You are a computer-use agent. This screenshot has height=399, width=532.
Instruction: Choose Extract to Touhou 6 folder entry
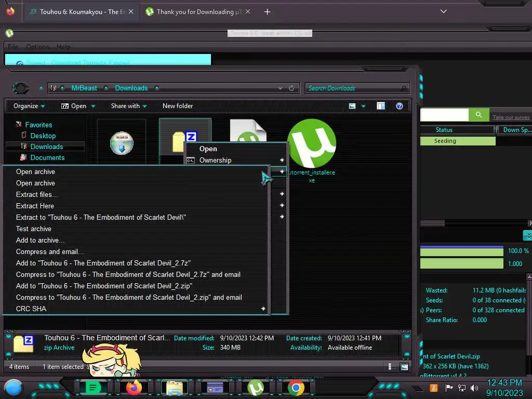tap(136, 218)
